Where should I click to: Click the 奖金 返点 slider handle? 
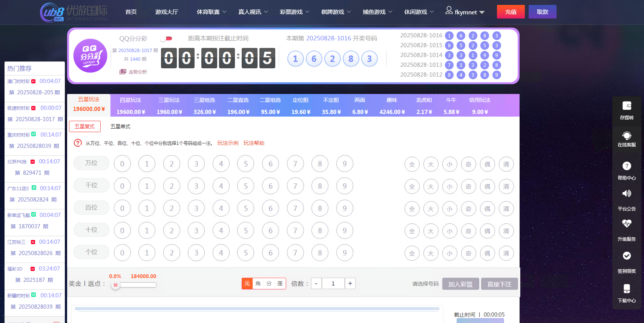(x=115, y=285)
